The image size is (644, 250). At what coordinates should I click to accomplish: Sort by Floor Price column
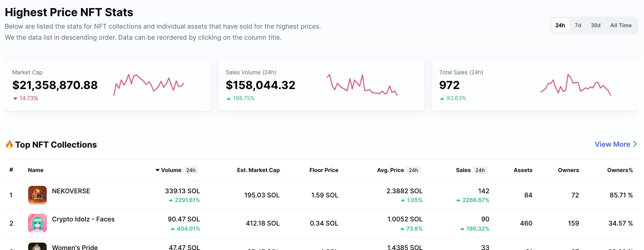point(324,170)
